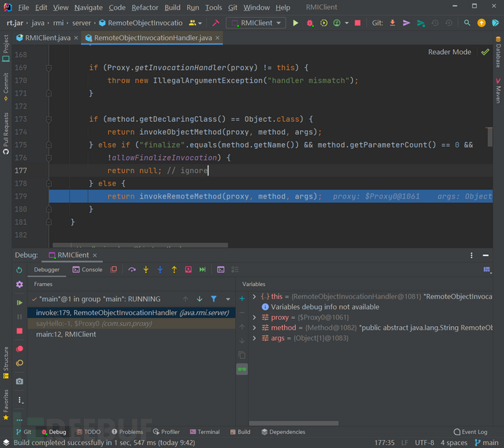Click the editor vertical scrollbar thumb
The height and width of the screenshot is (448, 504).
tap(489, 137)
